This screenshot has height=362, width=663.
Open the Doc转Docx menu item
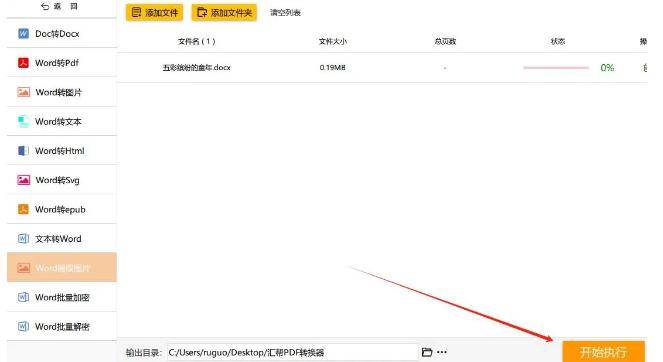[x=62, y=33]
